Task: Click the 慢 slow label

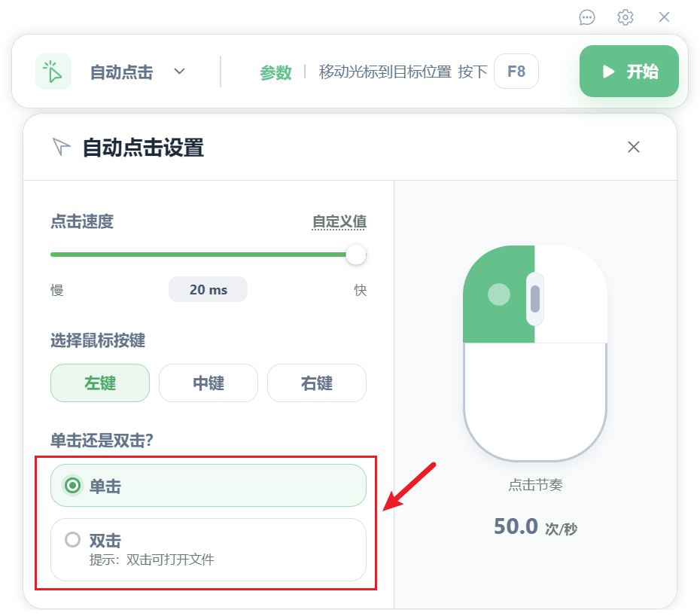Action: (56, 291)
